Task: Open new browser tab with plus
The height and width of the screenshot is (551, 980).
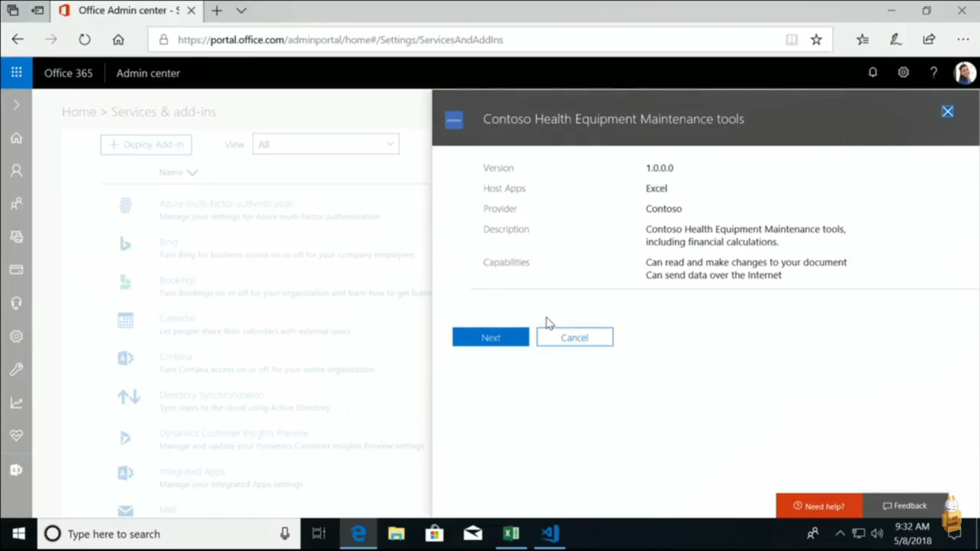Action: point(217,11)
